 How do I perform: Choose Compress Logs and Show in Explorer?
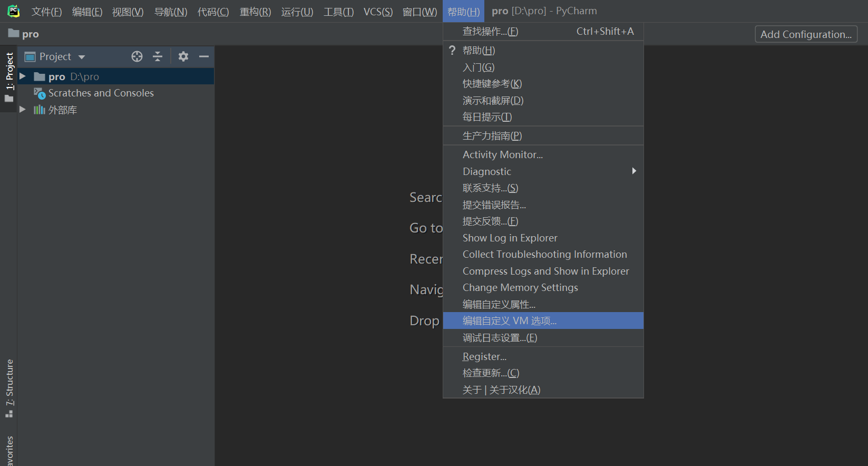(543, 271)
